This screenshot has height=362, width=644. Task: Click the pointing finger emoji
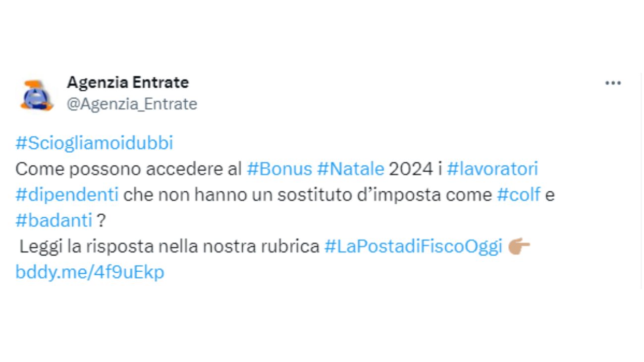click(x=520, y=245)
